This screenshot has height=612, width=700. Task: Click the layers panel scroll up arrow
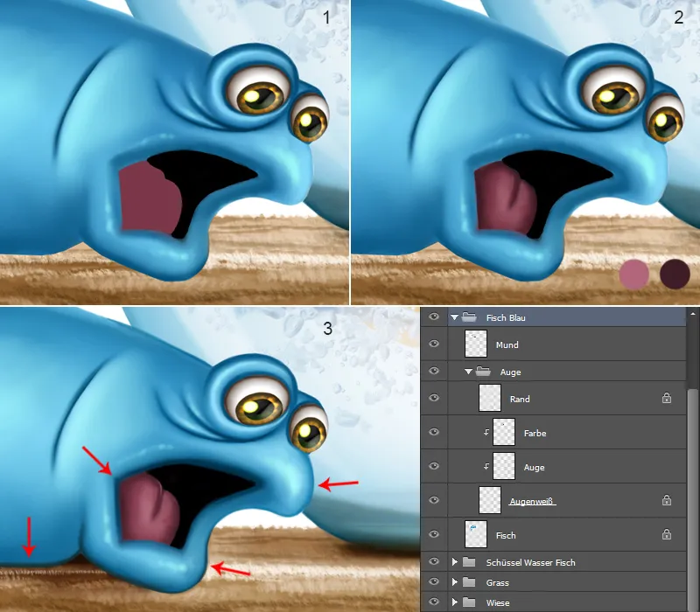click(692, 313)
